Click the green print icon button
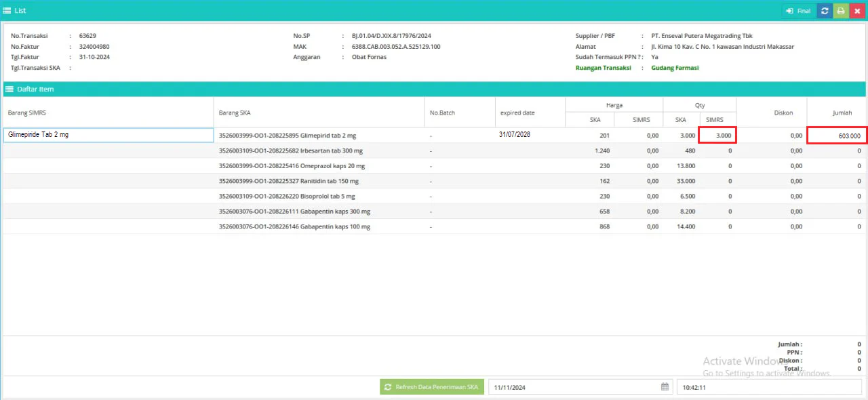This screenshot has width=868, height=400. (x=841, y=11)
